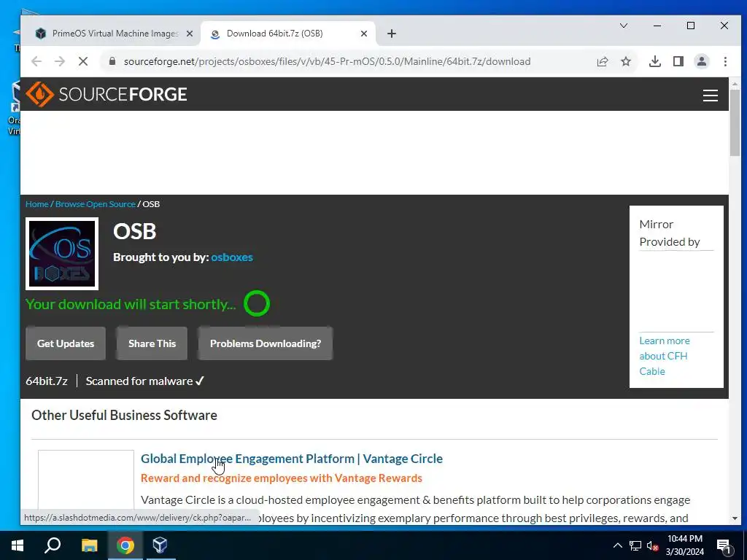Open File Explorer from the taskbar
This screenshot has width=747, height=560.
tap(89, 545)
